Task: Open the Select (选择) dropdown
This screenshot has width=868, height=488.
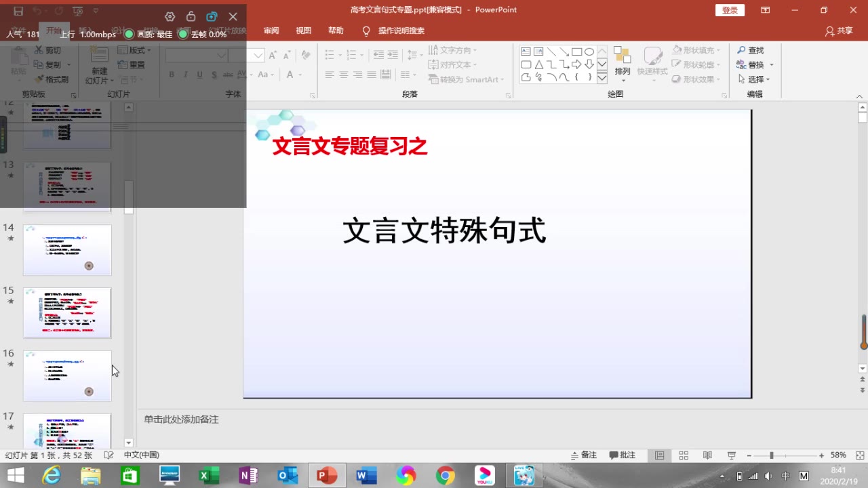Action: pos(753,79)
